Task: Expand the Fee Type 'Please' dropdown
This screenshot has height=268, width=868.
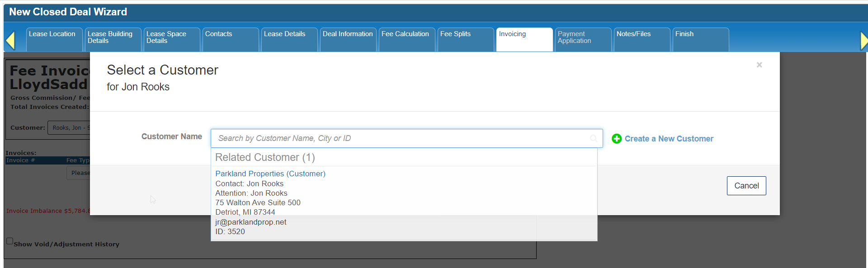Action: click(x=79, y=173)
